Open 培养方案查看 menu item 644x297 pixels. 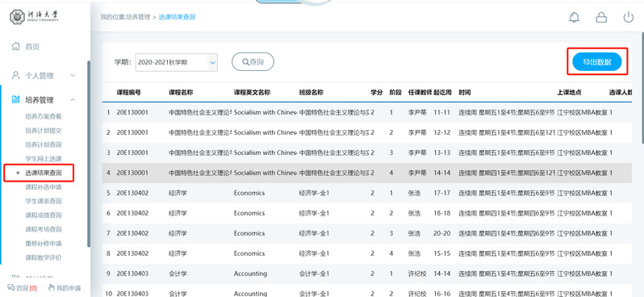click(x=43, y=117)
